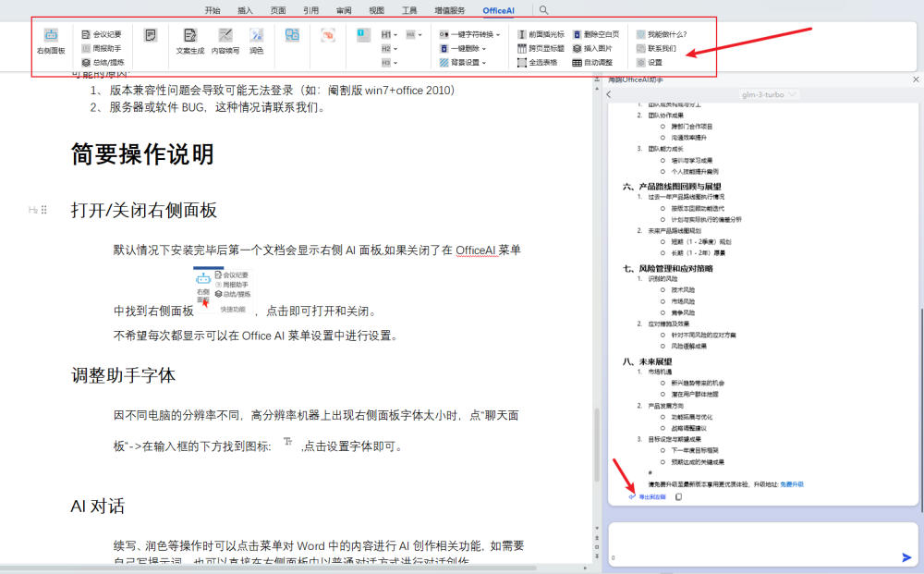This screenshot has width=924, height=574.
Task: Click the embedded 右侧面板 image in the document
Action: click(224, 290)
